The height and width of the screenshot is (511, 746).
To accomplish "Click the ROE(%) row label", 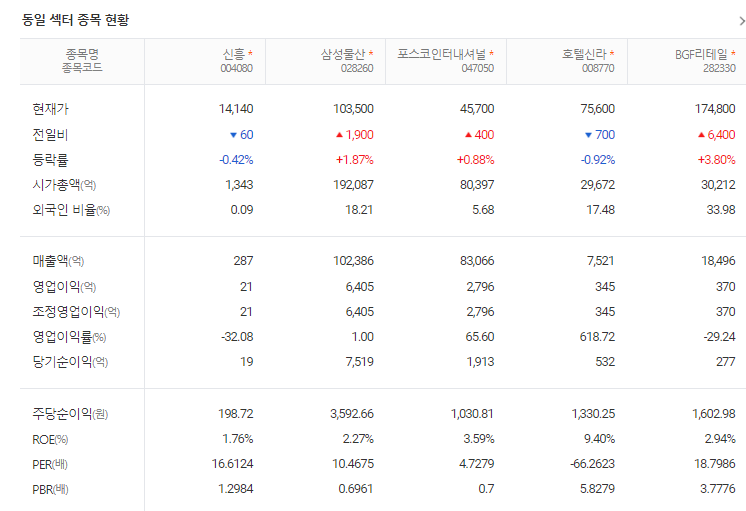I will coord(50,440).
